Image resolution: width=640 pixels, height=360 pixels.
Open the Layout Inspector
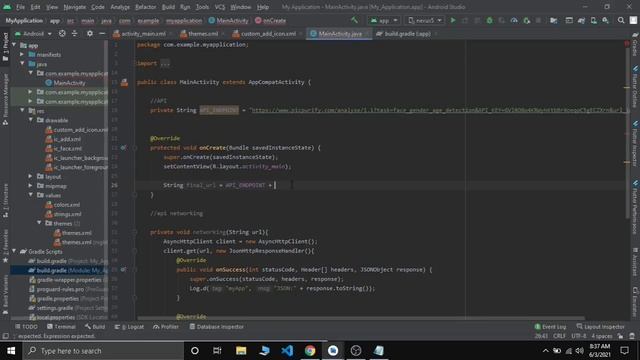pyautogui.click(x=600, y=327)
